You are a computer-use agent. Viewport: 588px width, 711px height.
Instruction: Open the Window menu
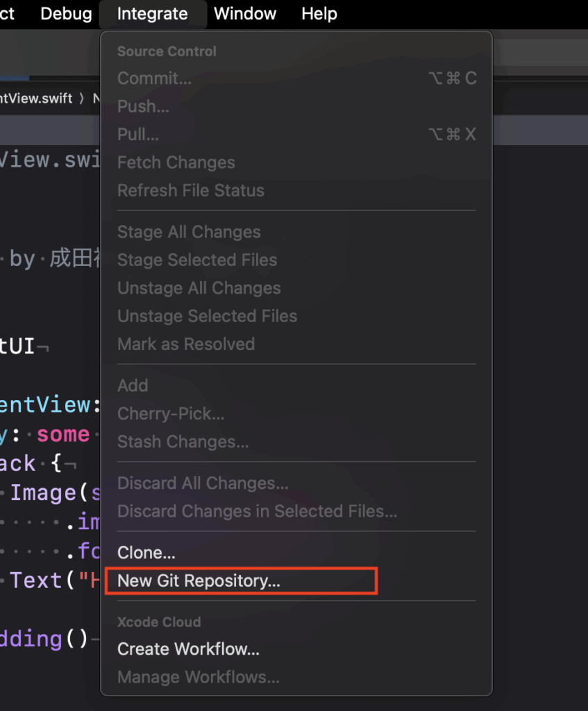tap(245, 14)
